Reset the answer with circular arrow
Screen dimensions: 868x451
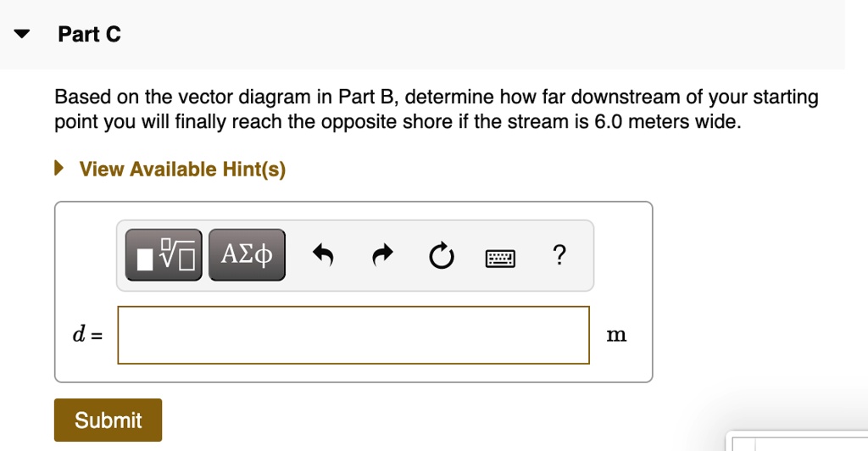point(441,254)
